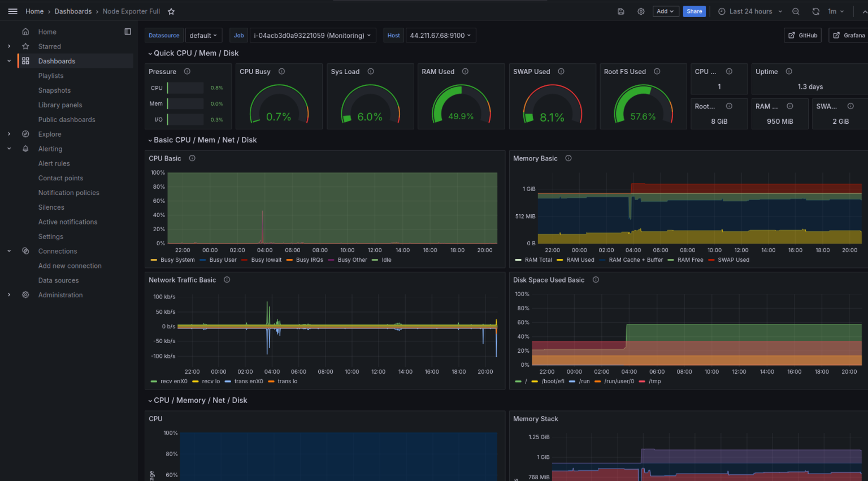Refresh the dashboard with the refresh icon
The width and height of the screenshot is (868, 481).
[815, 11]
